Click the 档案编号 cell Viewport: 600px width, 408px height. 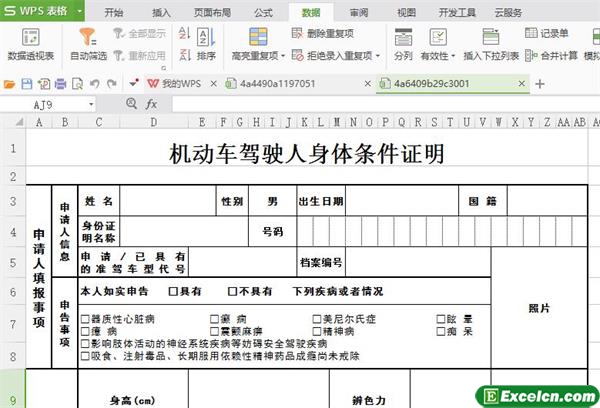click(x=321, y=263)
